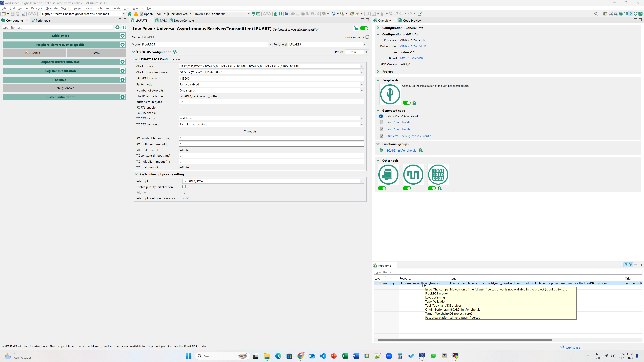Image resolution: width=644 pixels, height=362 pixels.
Task: Click the Peripherals cactus icon in Overview
Action: tap(390, 94)
